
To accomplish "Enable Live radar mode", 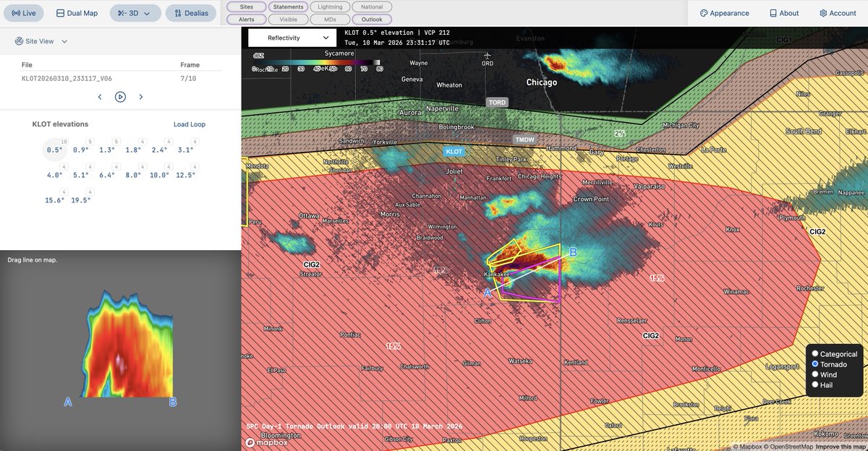I will tap(23, 12).
